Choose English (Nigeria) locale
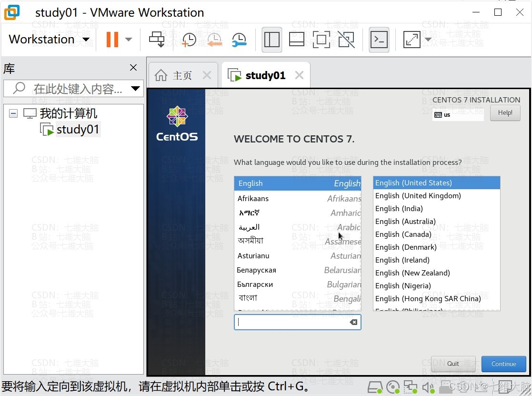The height and width of the screenshot is (396, 532). (437, 286)
